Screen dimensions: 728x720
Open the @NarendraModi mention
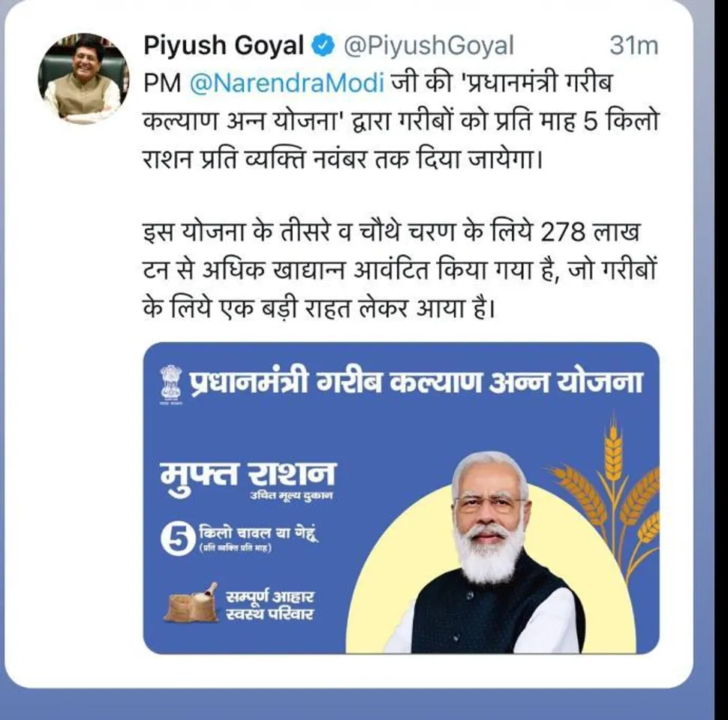(x=287, y=83)
